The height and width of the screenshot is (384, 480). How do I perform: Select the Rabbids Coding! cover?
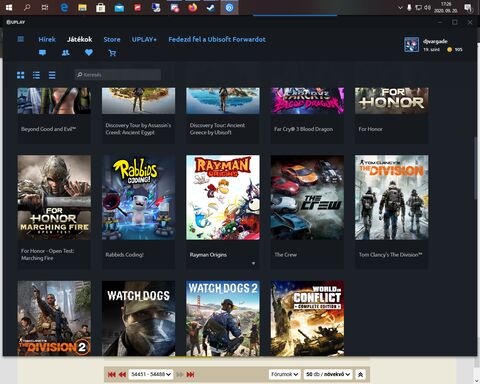(138, 197)
